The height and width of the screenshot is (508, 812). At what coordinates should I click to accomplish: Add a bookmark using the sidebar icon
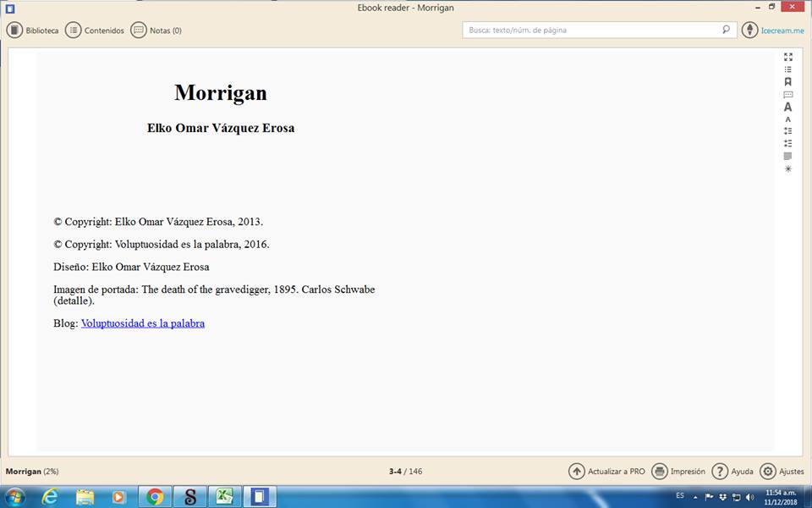pos(787,82)
